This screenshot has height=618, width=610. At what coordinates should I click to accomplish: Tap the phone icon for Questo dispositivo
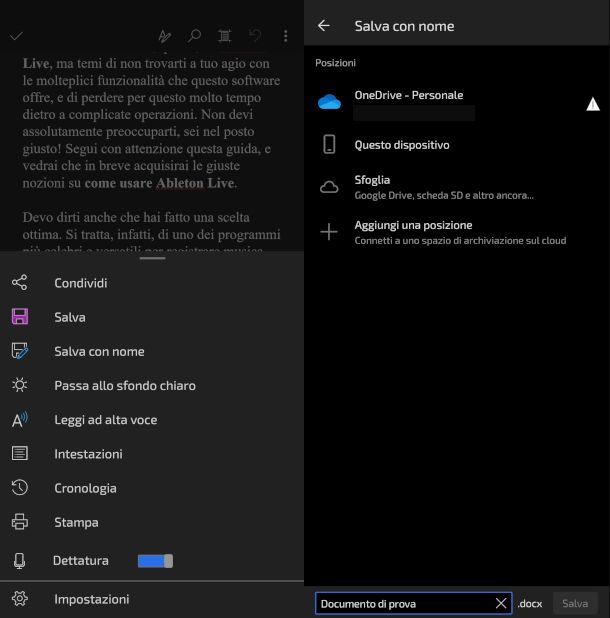tap(329, 144)
